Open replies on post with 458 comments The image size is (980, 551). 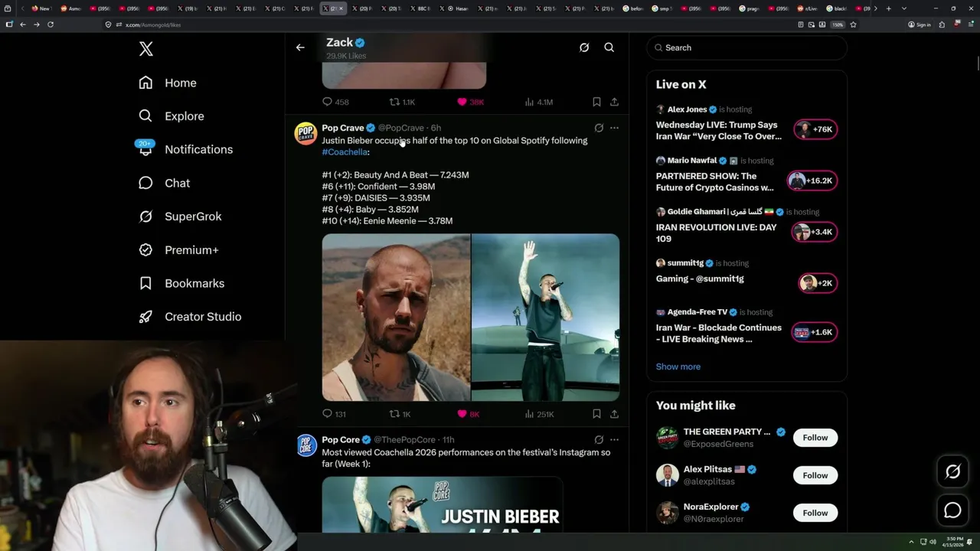tap(335, 102)
